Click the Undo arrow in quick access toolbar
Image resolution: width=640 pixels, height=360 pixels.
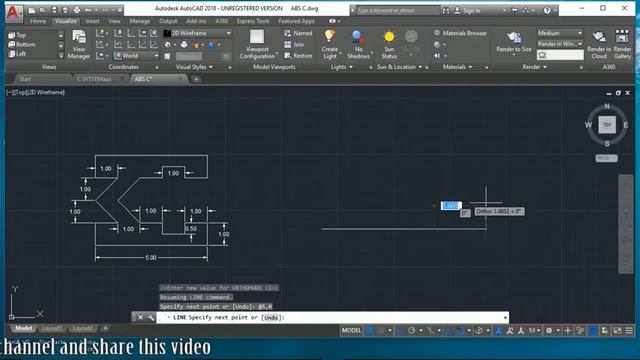[x=88, y=10]
